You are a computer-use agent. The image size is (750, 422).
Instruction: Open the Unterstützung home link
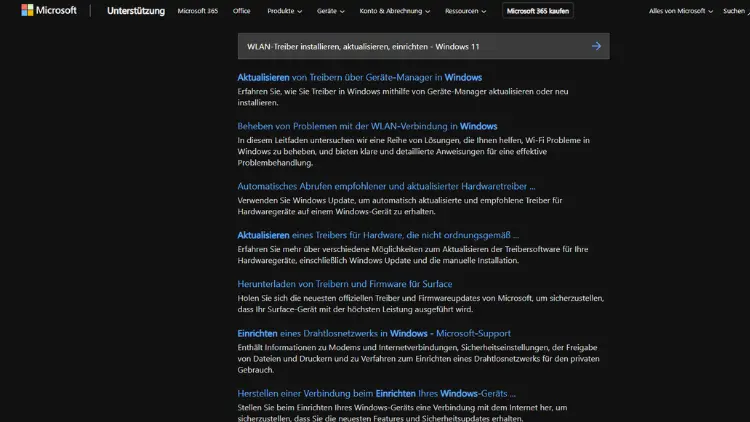tap(136, 11)
